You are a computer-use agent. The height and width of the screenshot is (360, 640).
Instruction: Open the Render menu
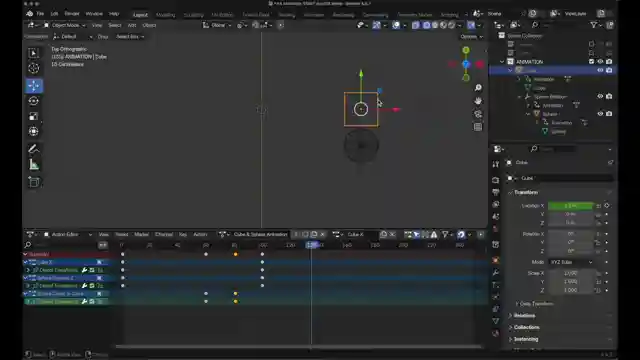point(72,14)
